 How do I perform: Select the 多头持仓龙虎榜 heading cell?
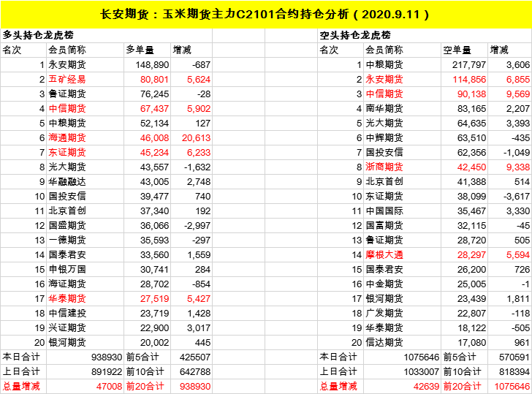click(106, 35)
